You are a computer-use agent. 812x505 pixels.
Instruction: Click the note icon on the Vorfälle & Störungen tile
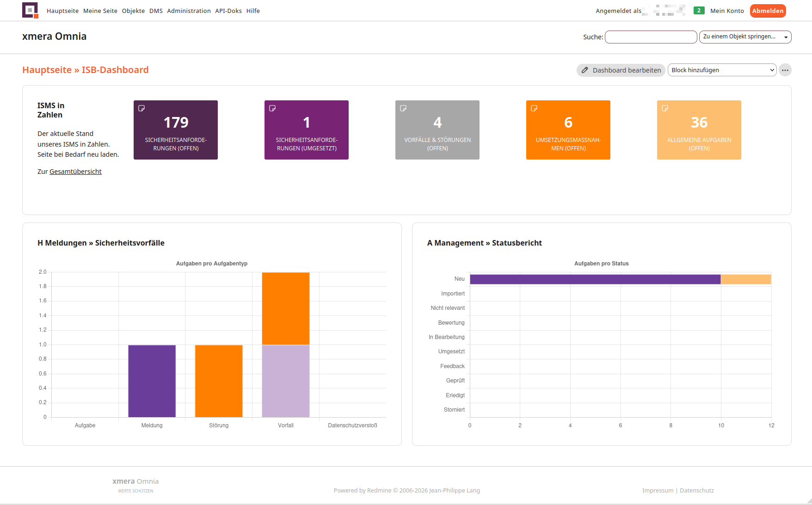tap(403, 108)
